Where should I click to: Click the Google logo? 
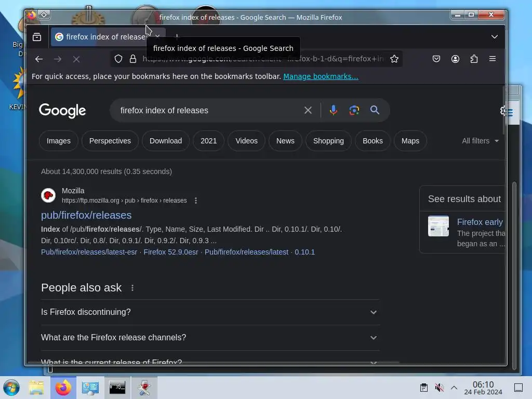pos(62,111)
